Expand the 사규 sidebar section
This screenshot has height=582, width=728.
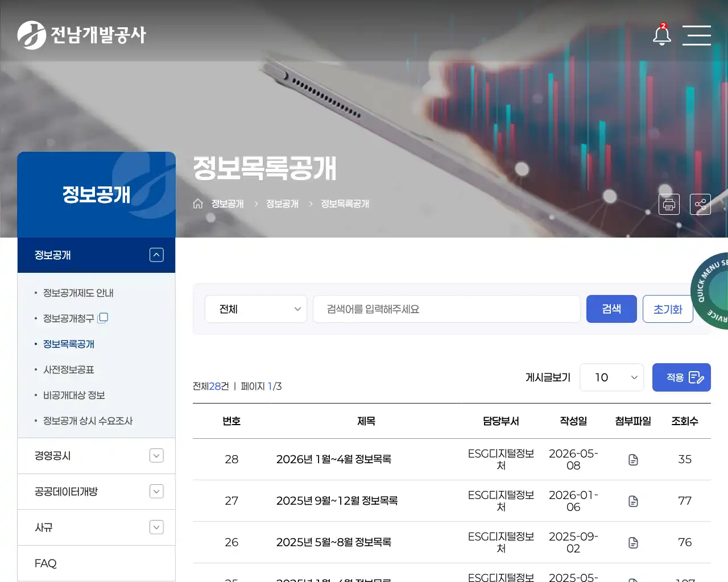coord(156,527)
